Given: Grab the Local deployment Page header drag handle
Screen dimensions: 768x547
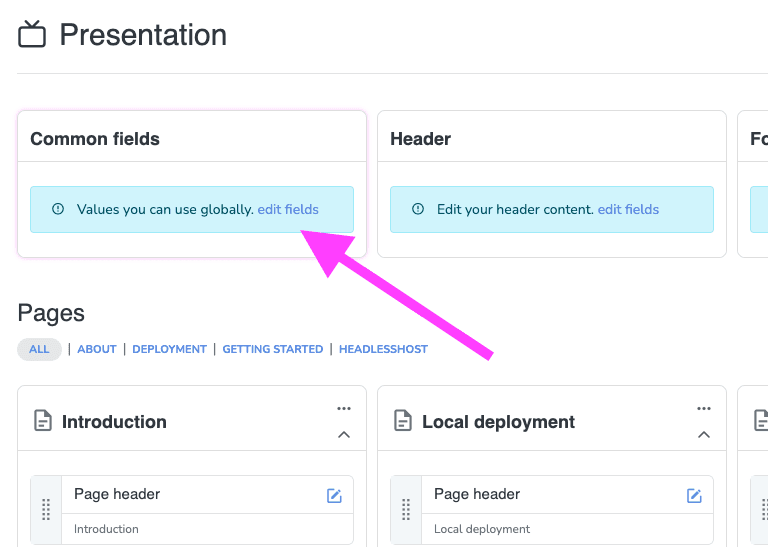Looking at the screenshot, I should (406, 509).
